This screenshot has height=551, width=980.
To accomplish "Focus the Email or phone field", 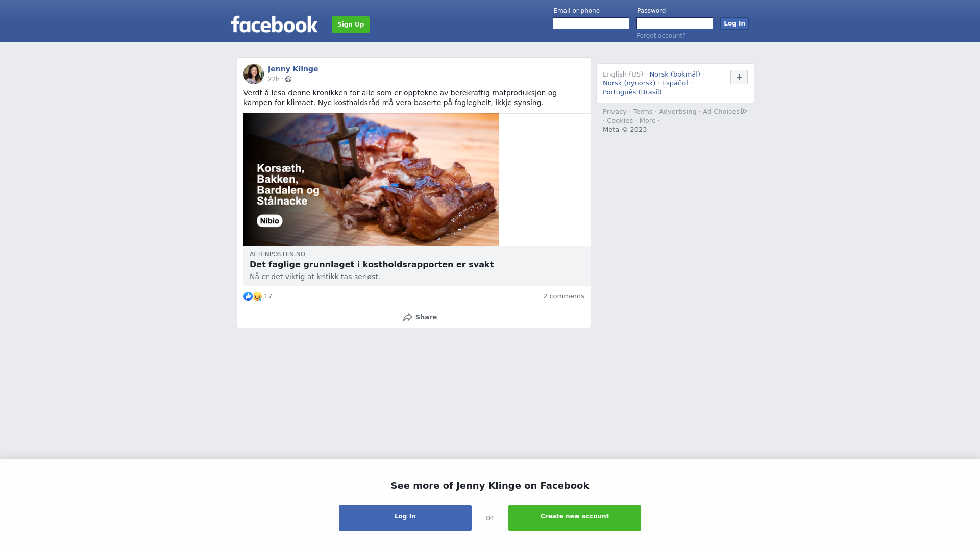I will (x=591, y=23).
